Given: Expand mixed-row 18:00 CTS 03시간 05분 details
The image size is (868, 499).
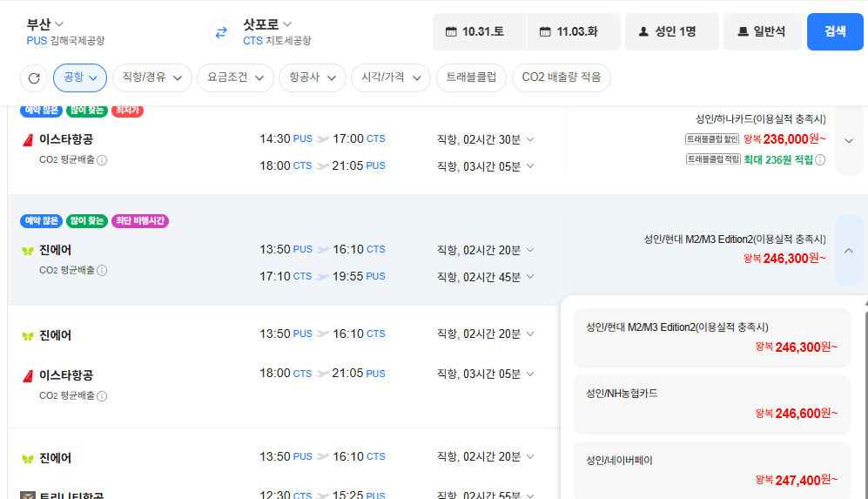Looking at the screenshot, I should (x=530, y=374).
